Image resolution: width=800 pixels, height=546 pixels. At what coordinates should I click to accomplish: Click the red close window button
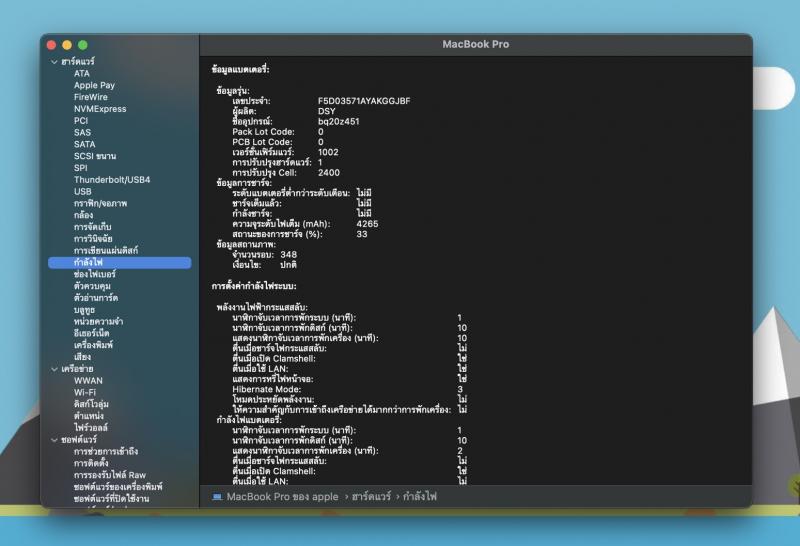52,45
